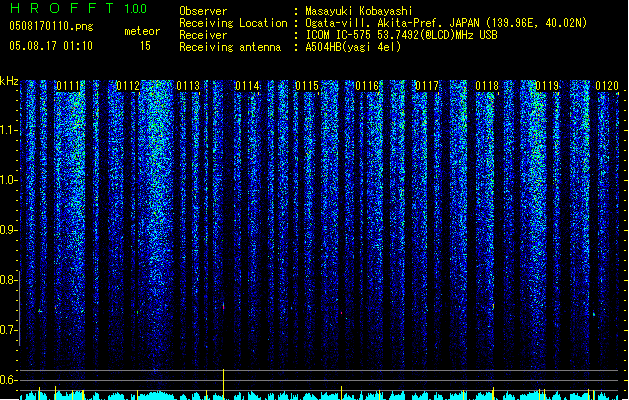
Task: Click the 0112 time marker
Action: (128, 86)
